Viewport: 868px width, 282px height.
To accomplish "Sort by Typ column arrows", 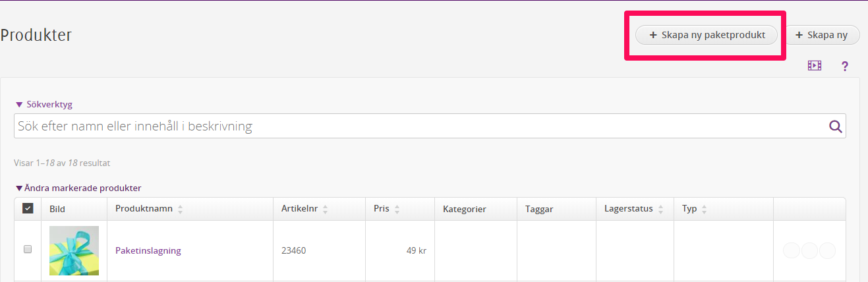I will pos(704,209).
